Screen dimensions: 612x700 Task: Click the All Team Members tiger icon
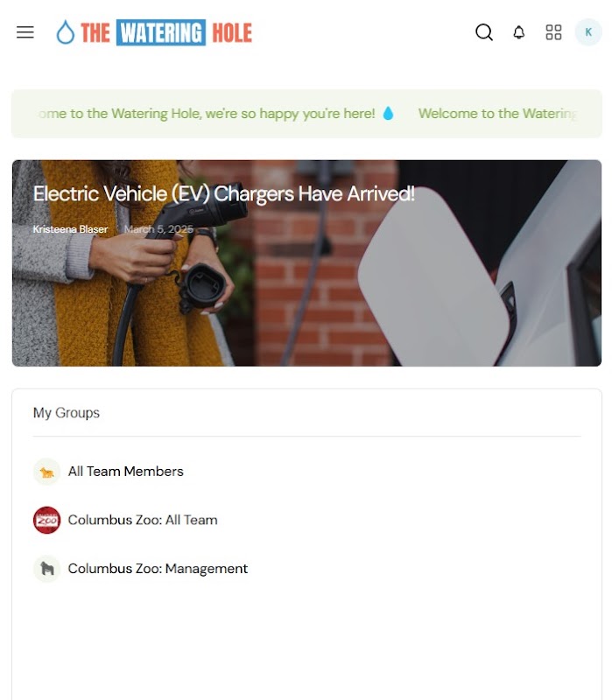click(46, 472)
